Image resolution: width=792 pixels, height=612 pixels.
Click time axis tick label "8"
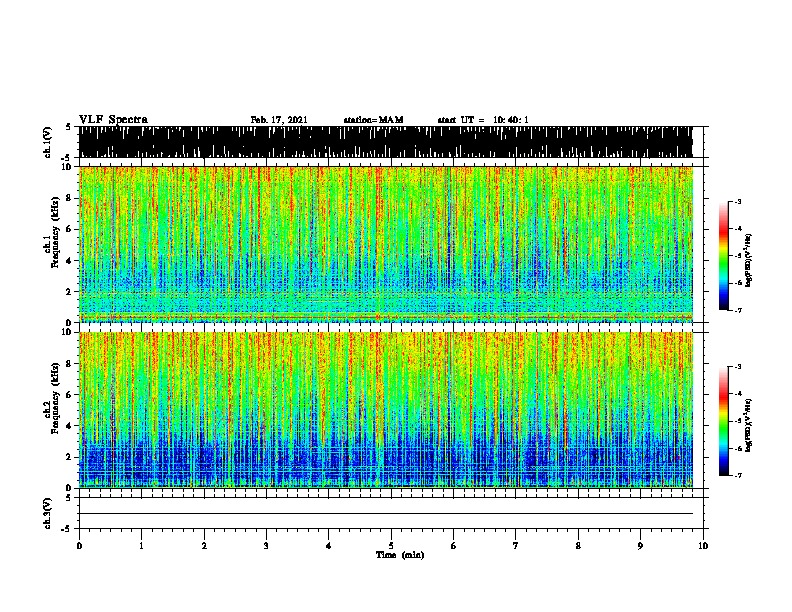[x=578, y=546]
